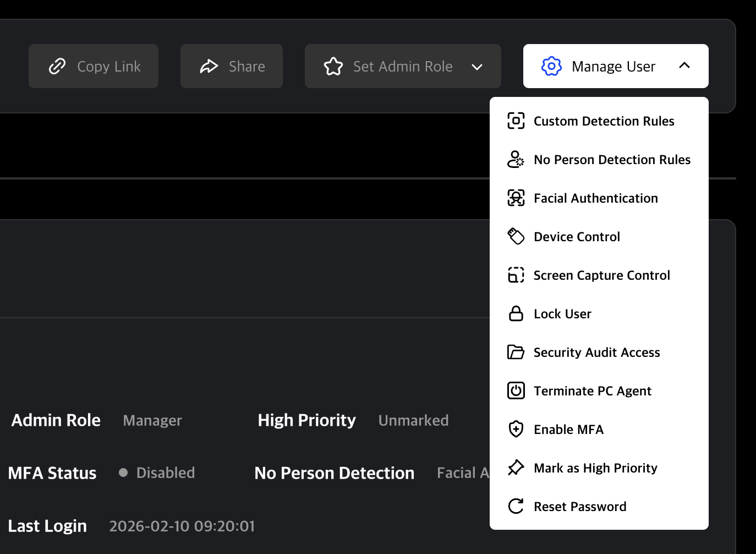Click the Mark as High Priority pin icon
The height and width of the screenshot is (554, 756).
click(516, 468)
